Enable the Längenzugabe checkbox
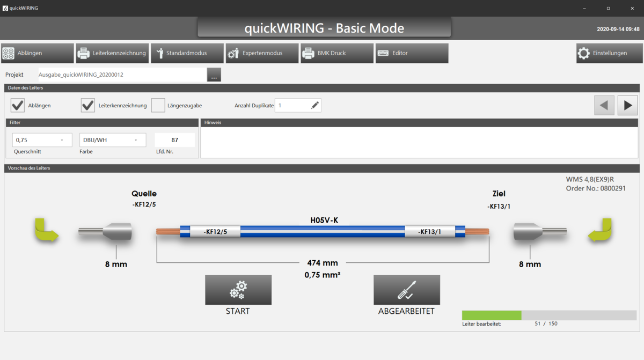The image size is (644, 360). point(158,106)
